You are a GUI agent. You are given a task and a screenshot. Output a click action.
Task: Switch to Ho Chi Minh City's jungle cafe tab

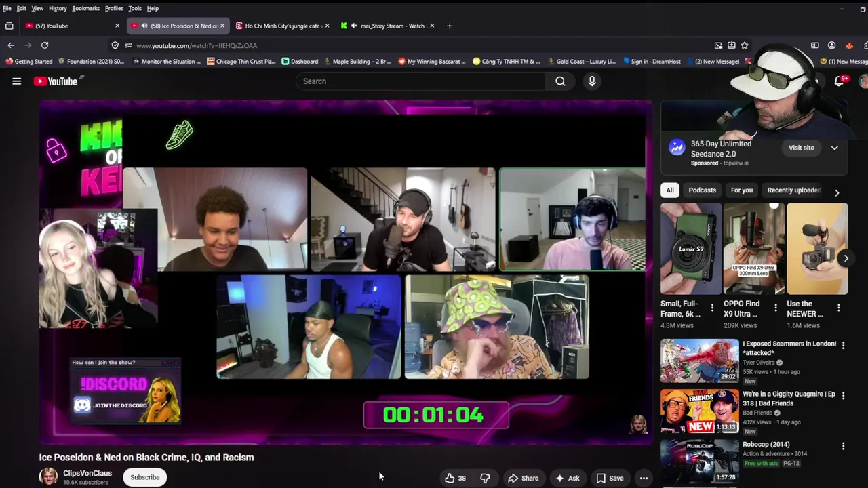pyautogui.click(x=282, y=26)
